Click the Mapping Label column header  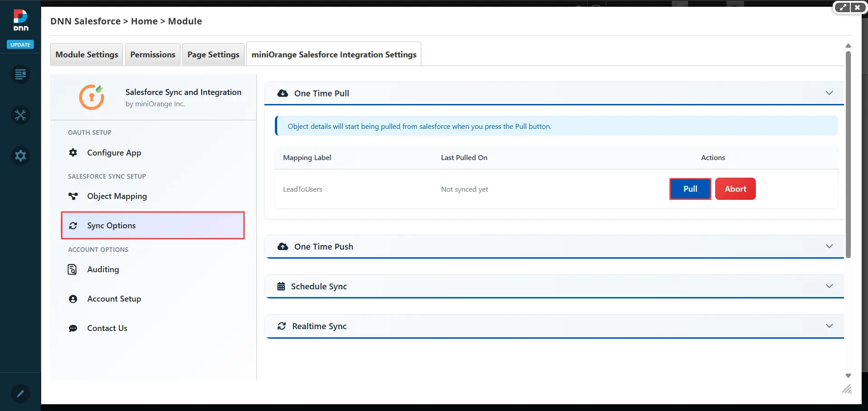[x=307, y=157]
